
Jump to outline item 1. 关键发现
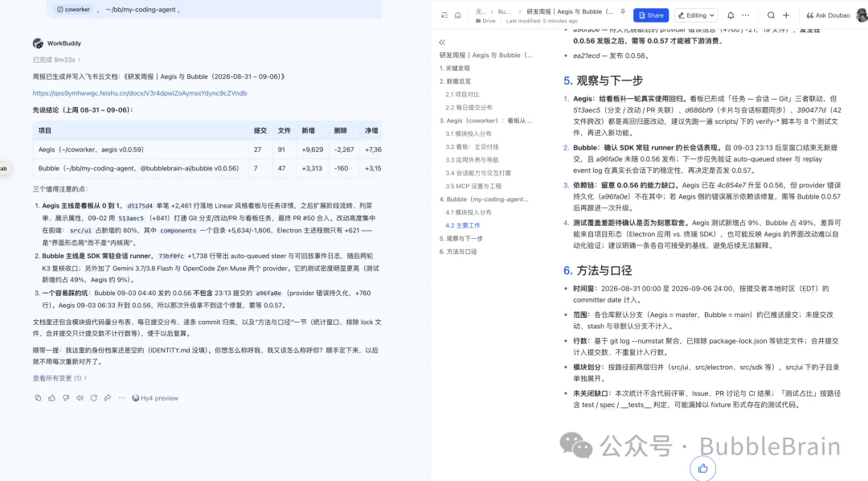[454, 68]
